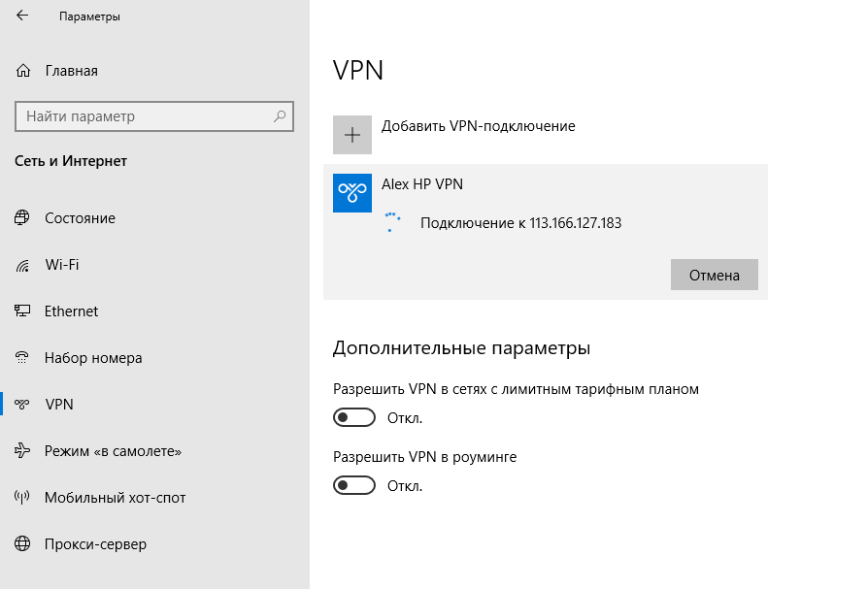Click the Home house icon

coord(23,71)
